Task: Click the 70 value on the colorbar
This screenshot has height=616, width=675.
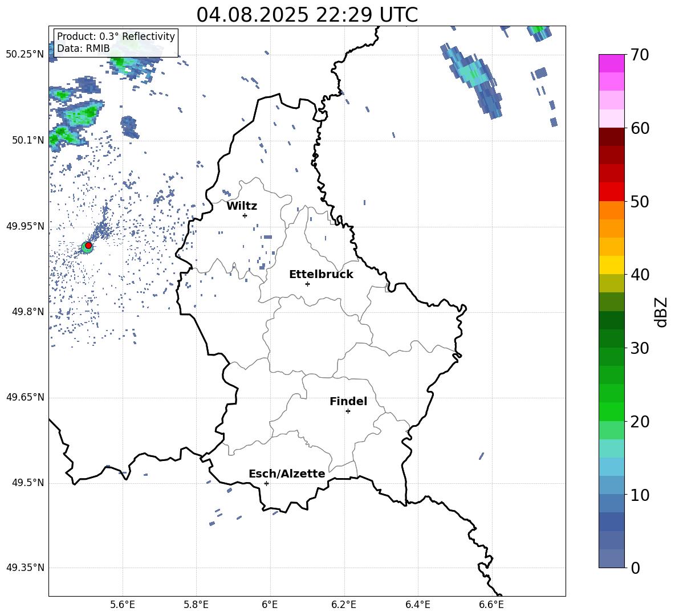Action: (x=640, y=55)
